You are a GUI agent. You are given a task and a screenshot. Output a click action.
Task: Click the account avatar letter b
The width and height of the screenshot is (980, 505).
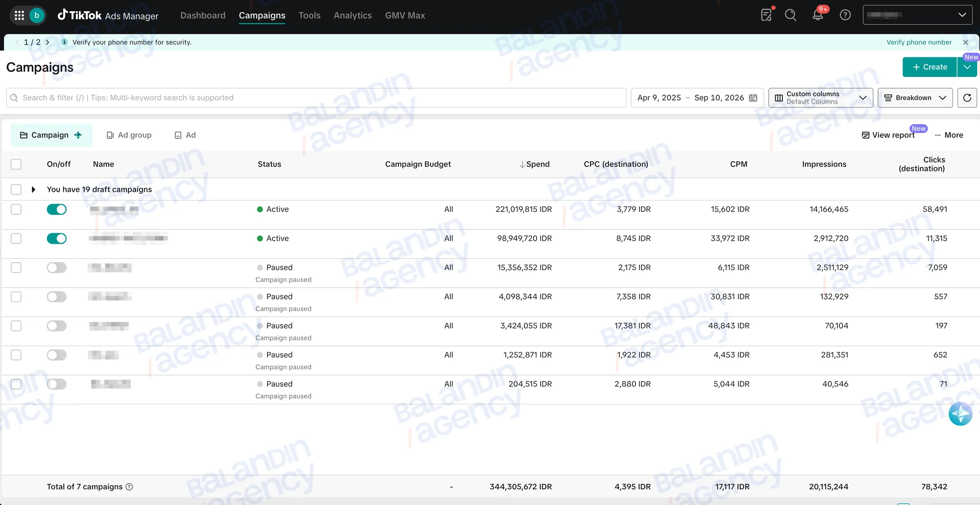[x=37, y=15]
